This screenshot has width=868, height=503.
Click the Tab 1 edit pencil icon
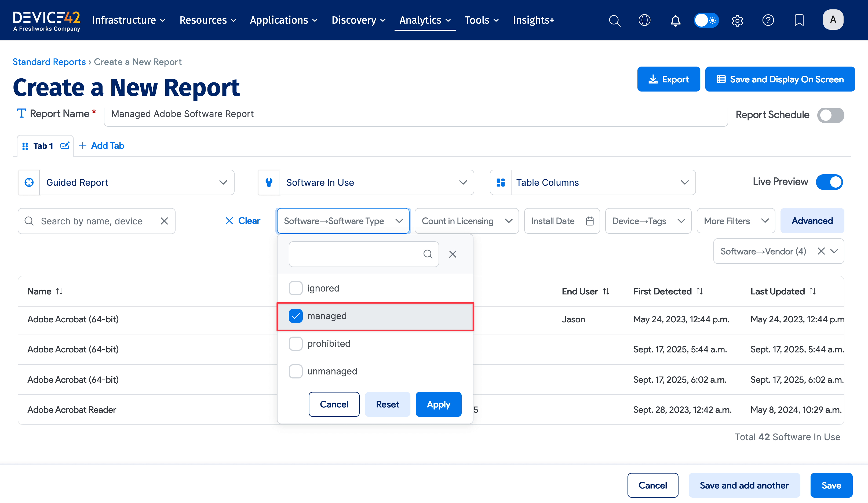65,146
